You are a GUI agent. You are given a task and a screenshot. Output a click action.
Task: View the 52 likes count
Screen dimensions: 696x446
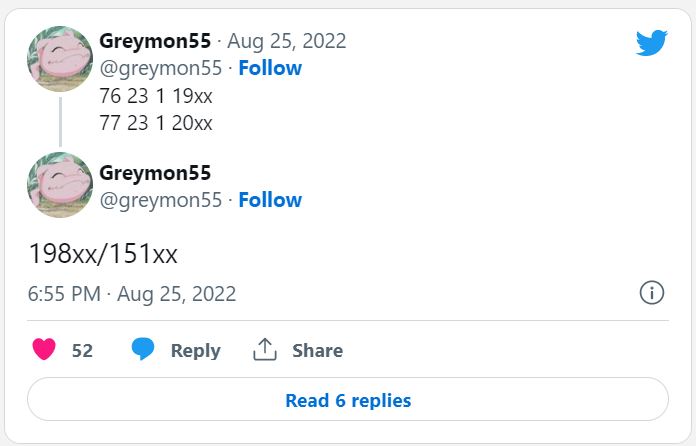[82, 351]
